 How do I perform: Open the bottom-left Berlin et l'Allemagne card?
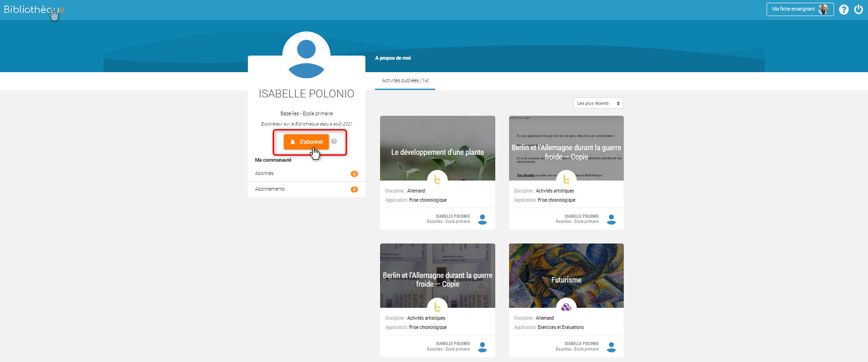pyautogui.click(x=437, y=275)
